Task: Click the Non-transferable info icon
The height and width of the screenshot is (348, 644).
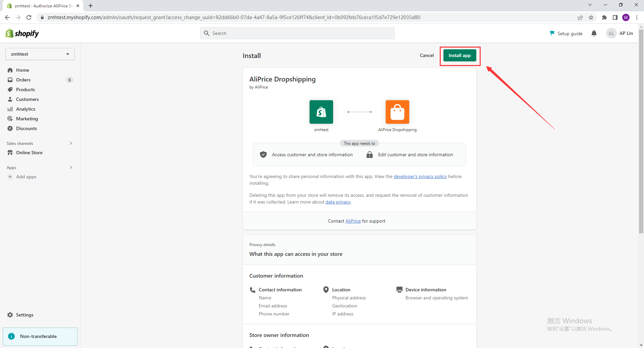Action: 11,336
